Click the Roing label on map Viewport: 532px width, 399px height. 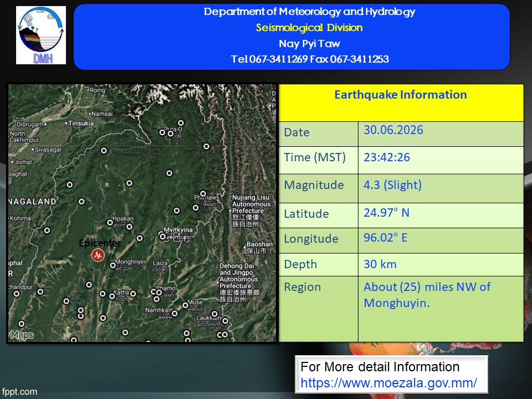click(98, 90)
